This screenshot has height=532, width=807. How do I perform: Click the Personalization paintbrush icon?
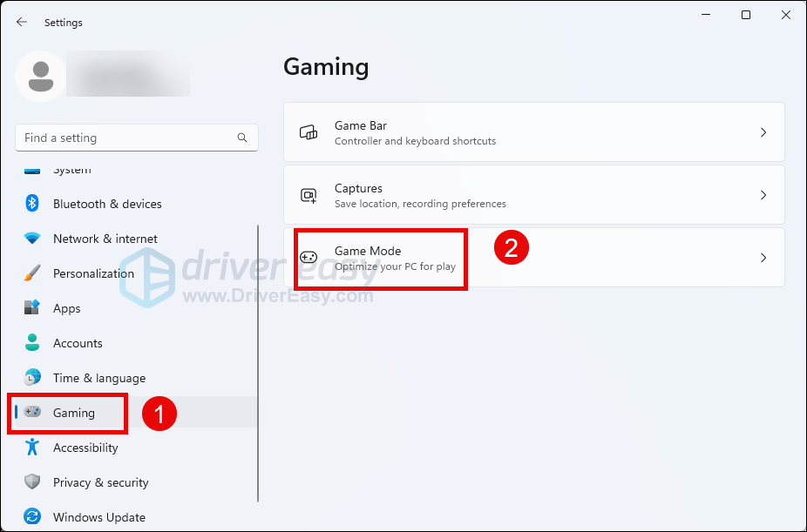[x=32, y=273]
